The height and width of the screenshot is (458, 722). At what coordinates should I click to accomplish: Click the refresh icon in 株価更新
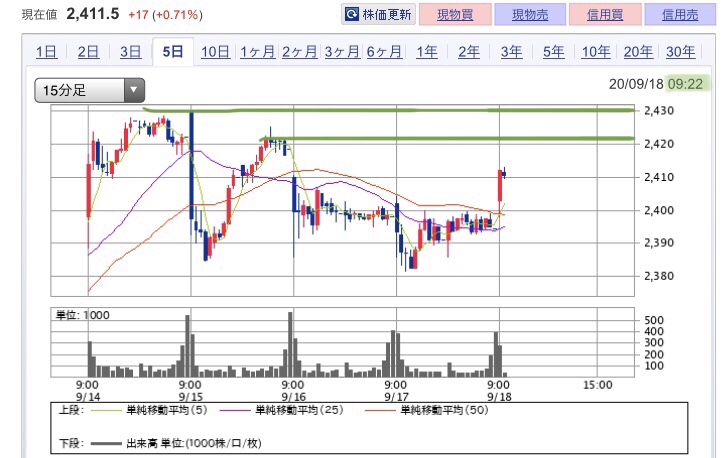(x=352, y=14)
